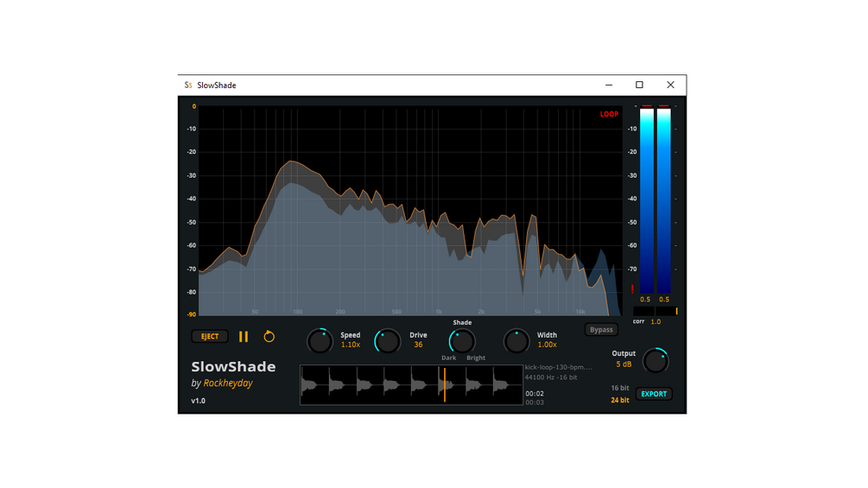Click the Drive knob
This screenshot has width=868, height=488.
387,341
